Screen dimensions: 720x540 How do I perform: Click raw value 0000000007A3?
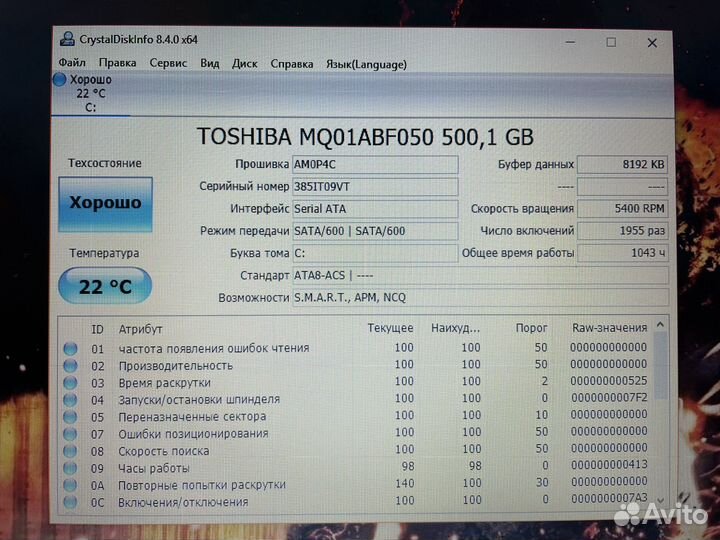click(609, 498)
